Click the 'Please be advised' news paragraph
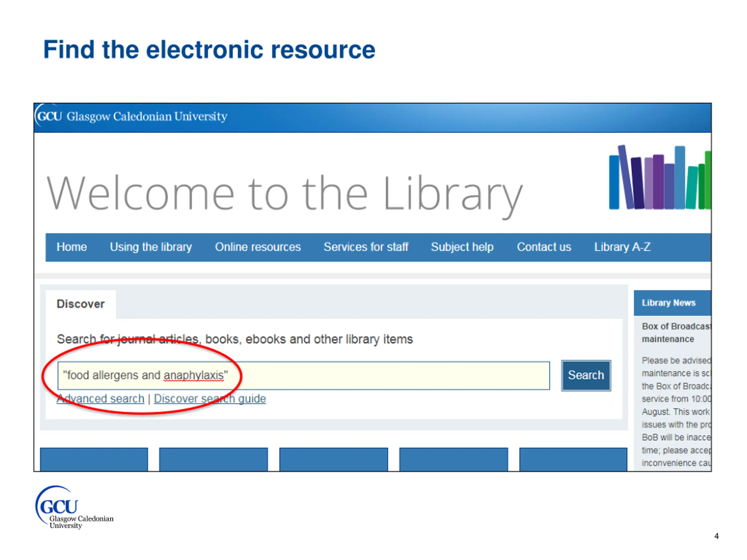Screen dimensions: 747x560 click(x=676, y=412)
